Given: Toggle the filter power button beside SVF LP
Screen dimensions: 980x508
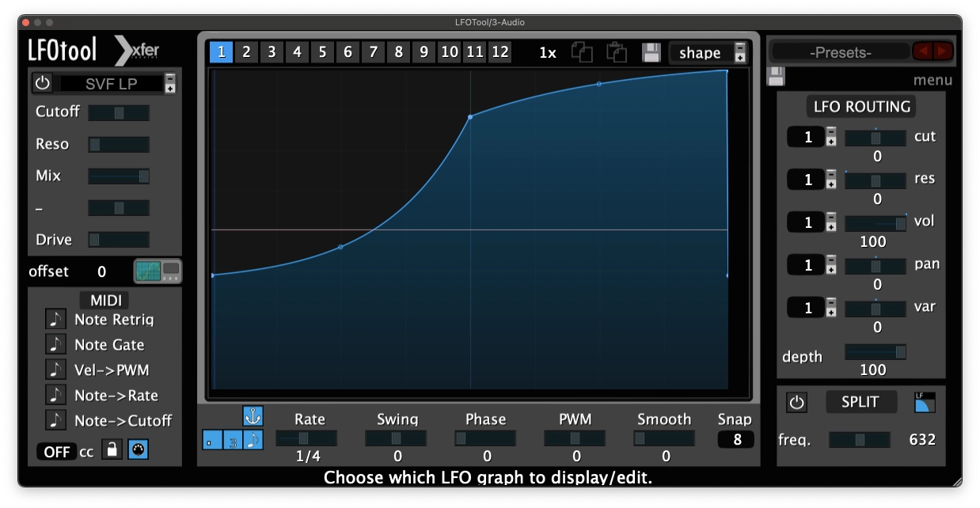Looking at the screenshot, I should pyautogui.click(x=42, y=83).
